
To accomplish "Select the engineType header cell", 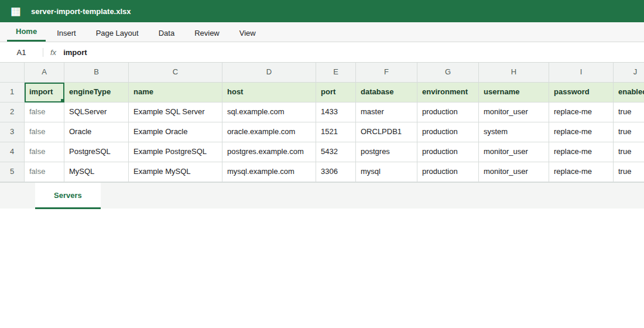I will click(96, 92).
